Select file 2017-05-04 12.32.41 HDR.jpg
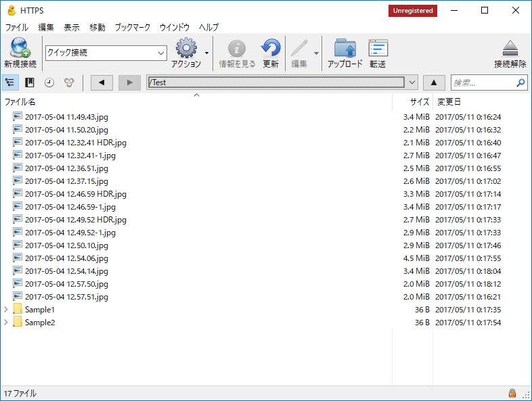 click(76, 143)
